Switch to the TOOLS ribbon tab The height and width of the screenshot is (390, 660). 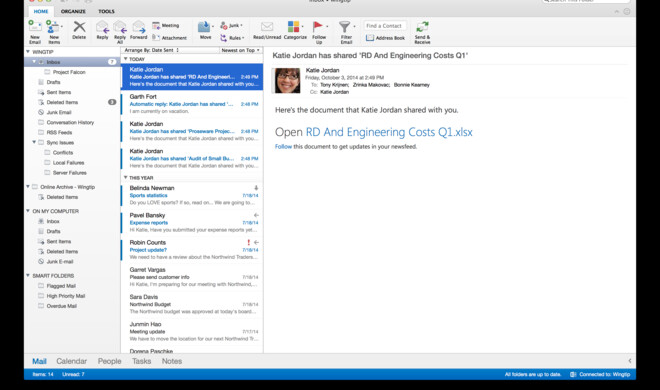click(x=106, y=11)
